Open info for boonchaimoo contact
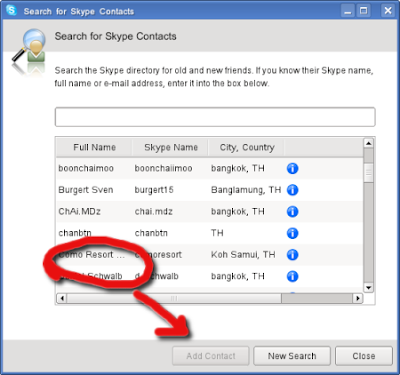Viewport: 400px width, 375px height. coord(292,168)
